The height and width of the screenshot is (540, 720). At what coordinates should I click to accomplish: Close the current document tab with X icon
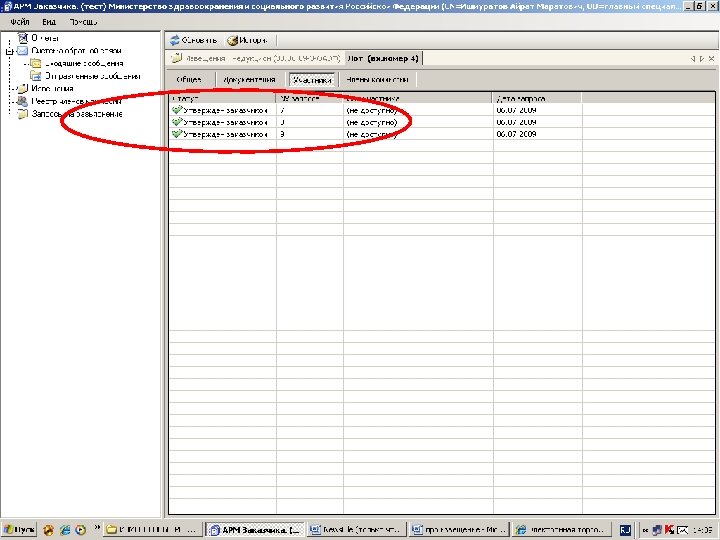coord(711,58)
